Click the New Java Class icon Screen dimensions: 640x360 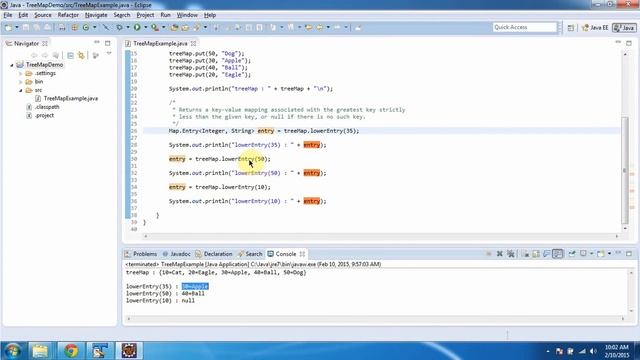click(x=86, y=27)
